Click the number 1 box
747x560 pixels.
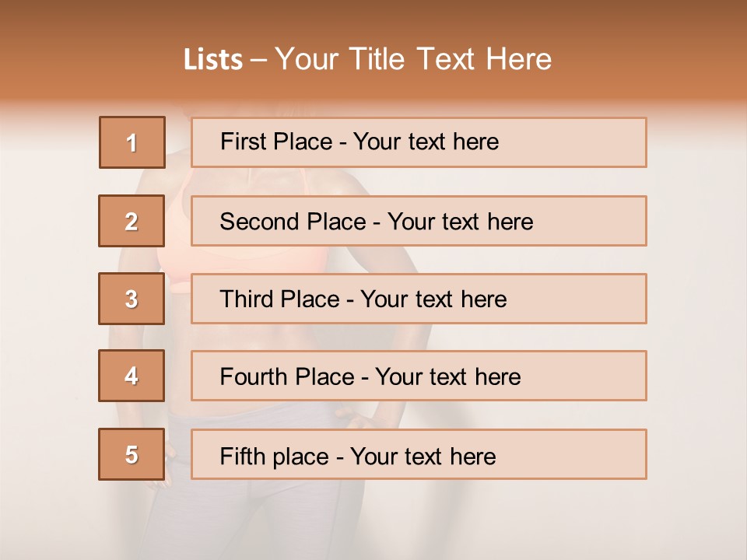[132, 142]
